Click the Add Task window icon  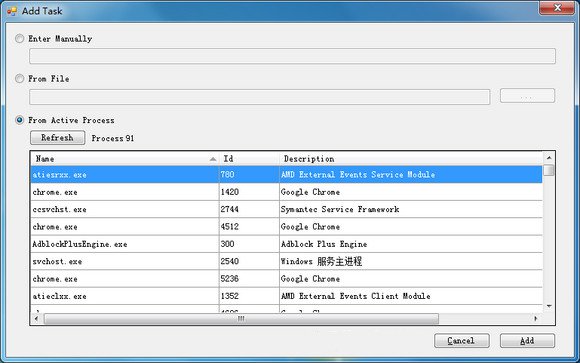point(12,11)
